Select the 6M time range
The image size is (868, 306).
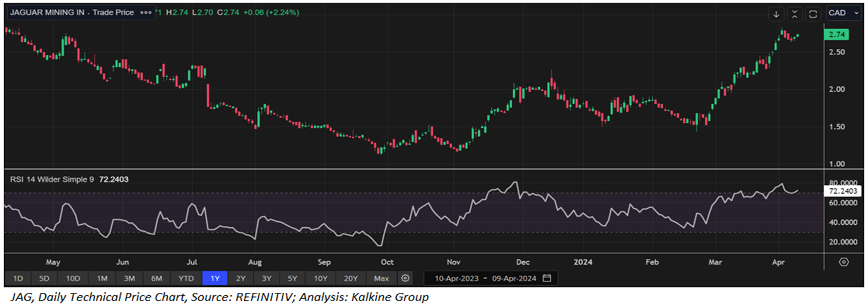click(x=156, y=278)
